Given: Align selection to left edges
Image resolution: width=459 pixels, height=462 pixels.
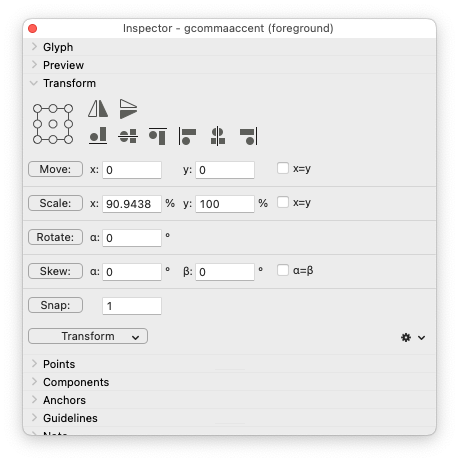Looking at the screenshot, I should (x=187, y=136).
